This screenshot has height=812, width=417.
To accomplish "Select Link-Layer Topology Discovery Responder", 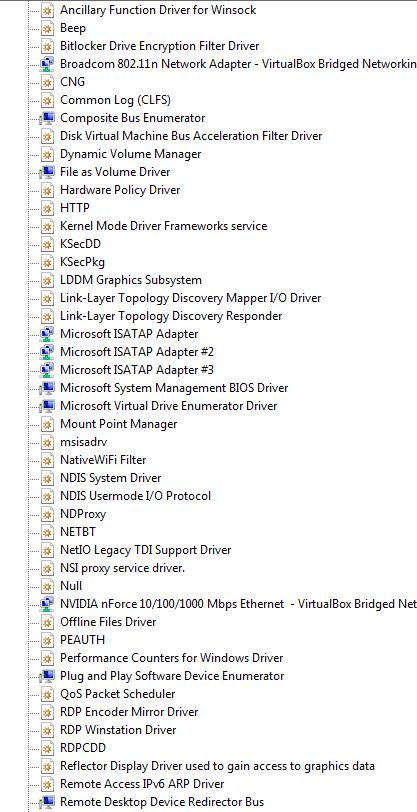I will pos(171,316).
